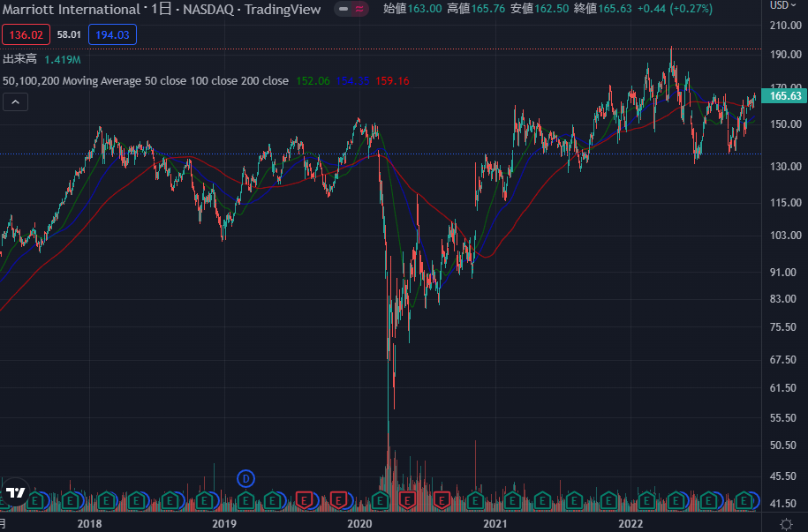Viewport: 808px width, 532px height.
Task: Open the USD currency dropdown
Action: coord(782,5)
